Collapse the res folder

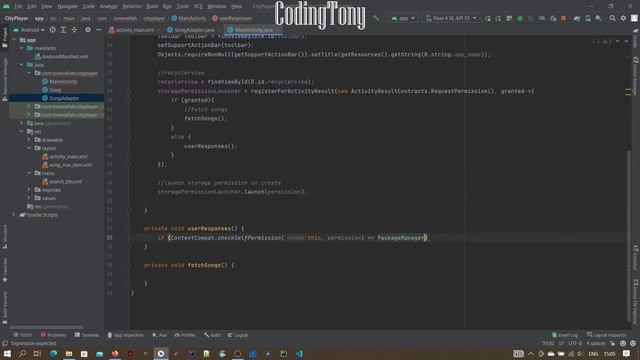coord(22,131)
